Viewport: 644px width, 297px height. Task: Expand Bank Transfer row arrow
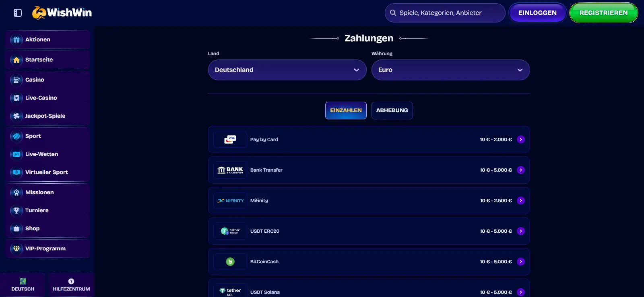pos(521,170)
